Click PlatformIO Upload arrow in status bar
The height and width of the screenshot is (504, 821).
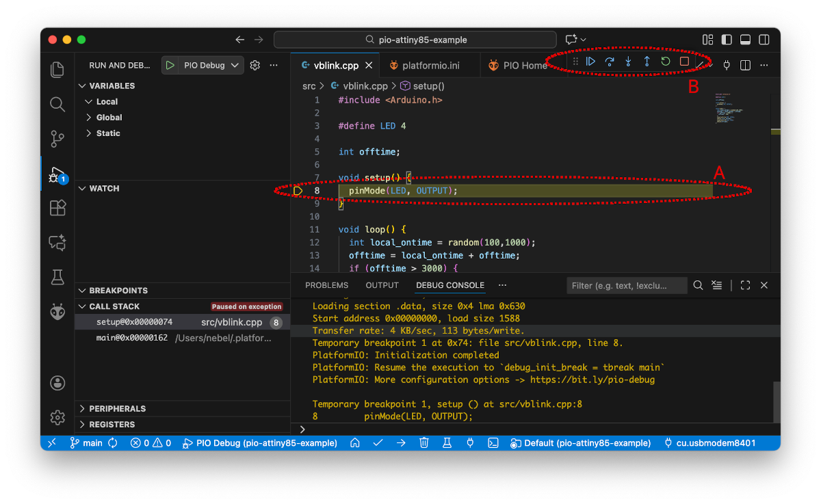[401, 443]
